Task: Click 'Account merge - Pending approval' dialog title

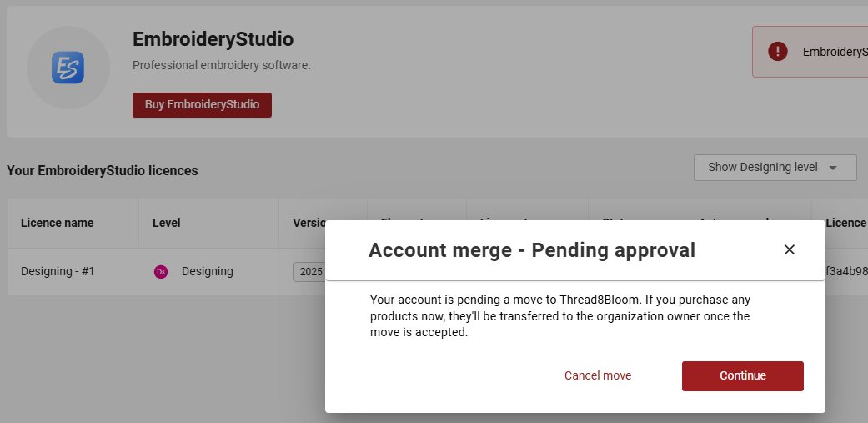Action: click(531, 250)
